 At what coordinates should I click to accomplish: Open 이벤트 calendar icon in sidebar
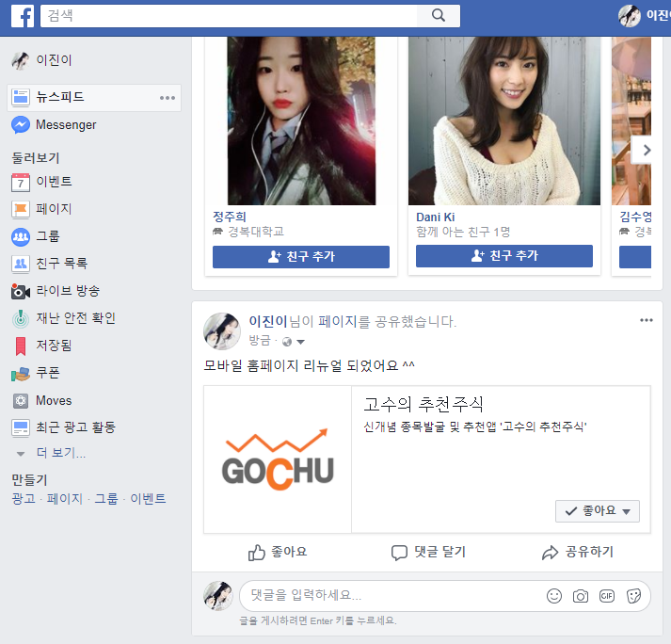click(21, 182)
